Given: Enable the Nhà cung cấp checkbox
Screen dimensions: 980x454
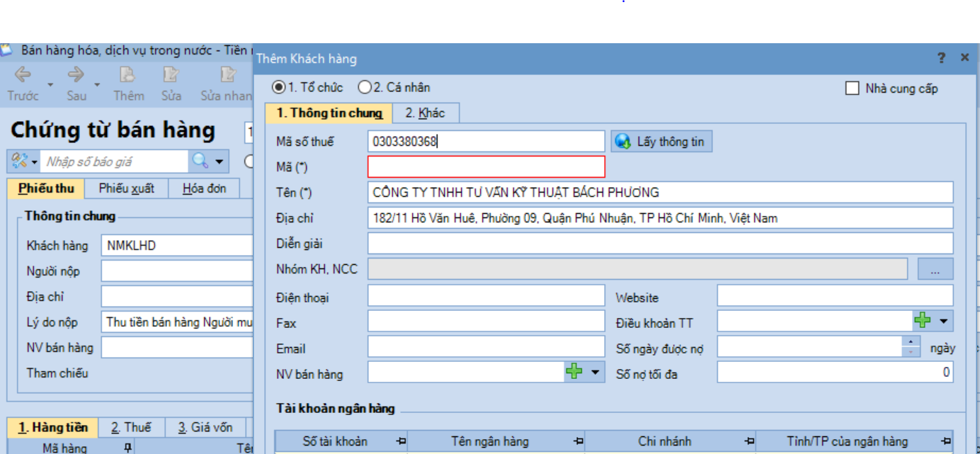Looking at the screenshot, I should (x=853, y=89).
